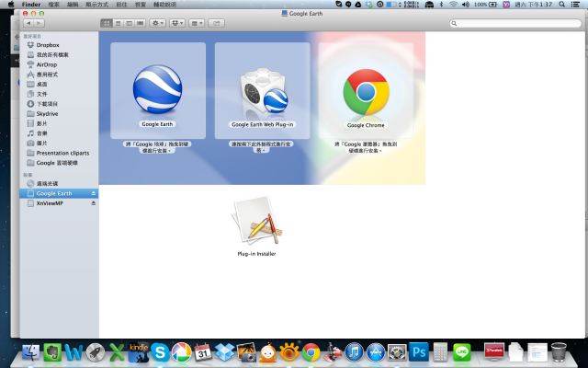
Task: Launch iTunes from the Dock
Action: coord(354,352)
